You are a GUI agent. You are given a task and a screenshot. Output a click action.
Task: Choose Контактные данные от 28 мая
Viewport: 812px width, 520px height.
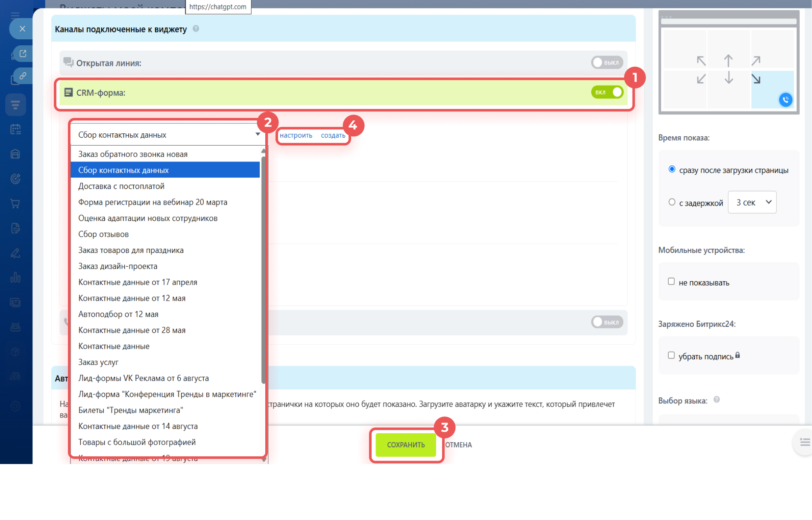(x=165, y=330)
